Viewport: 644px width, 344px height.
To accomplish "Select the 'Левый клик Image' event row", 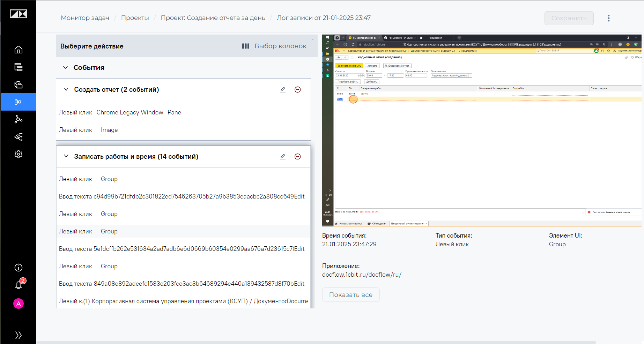I will pyautogui.click(x=183, y=130).
